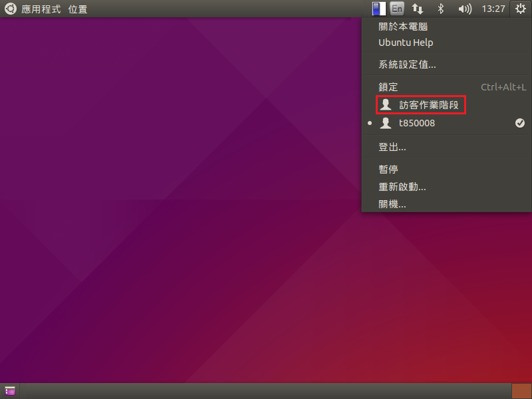Open the 位置 places menu
The image size is (532, 399).
(x=78, y=9)
